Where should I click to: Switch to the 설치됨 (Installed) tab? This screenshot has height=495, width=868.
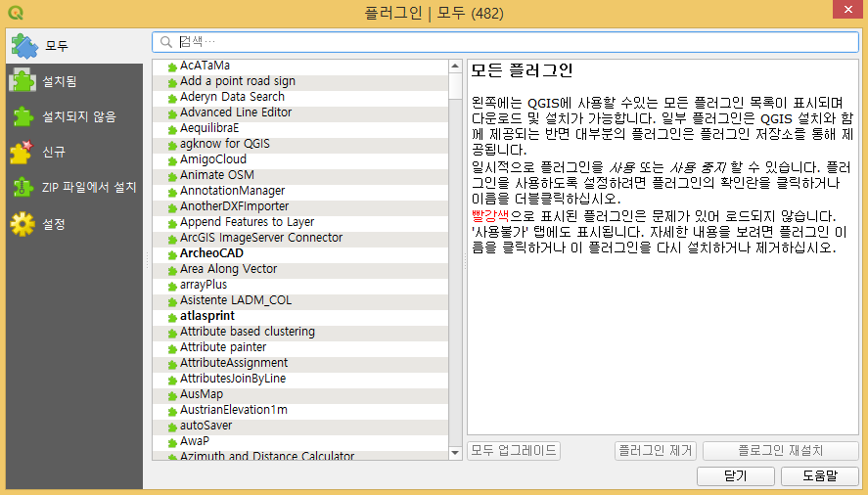click(x=74, y=81)
